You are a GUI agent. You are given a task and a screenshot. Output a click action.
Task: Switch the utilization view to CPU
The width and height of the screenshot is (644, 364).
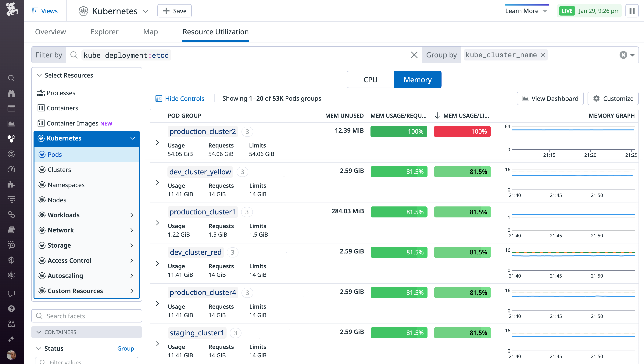(x=370, y=79)
